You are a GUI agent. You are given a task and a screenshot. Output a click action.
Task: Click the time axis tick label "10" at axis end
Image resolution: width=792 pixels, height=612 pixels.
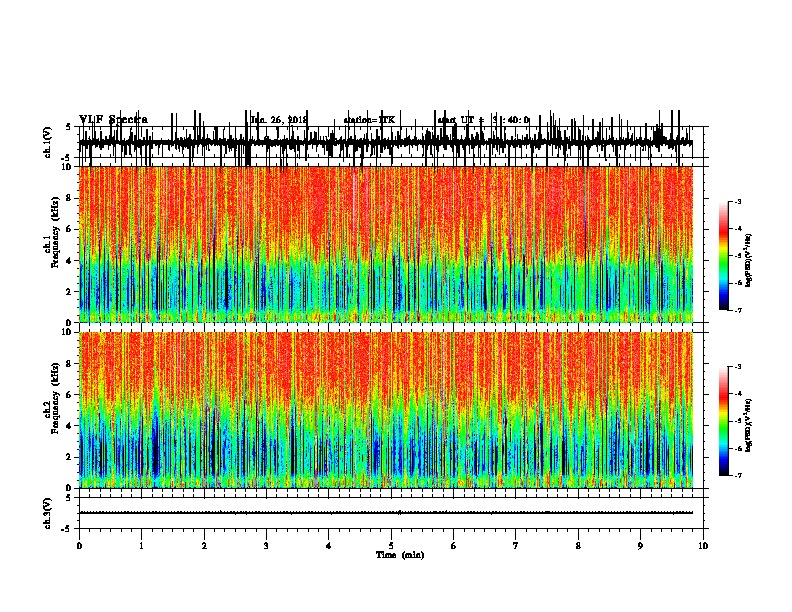point(703,546)
